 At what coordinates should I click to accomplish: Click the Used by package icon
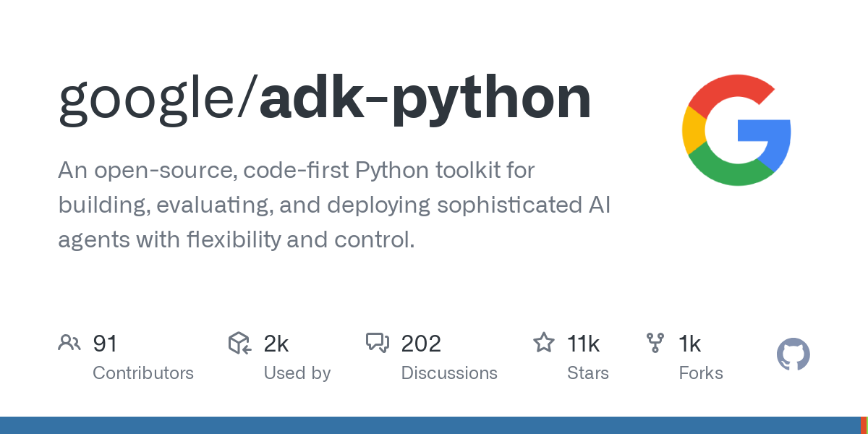[x=239, y=343]
